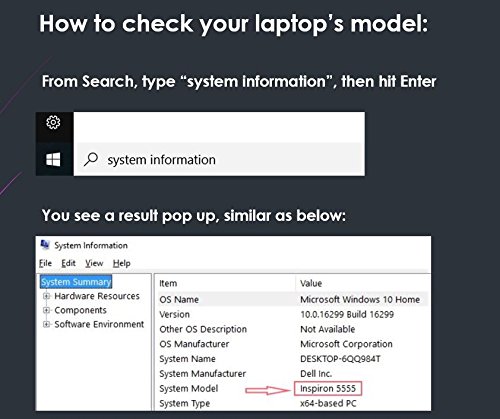Expand the Software Environment node

[47, 324]
